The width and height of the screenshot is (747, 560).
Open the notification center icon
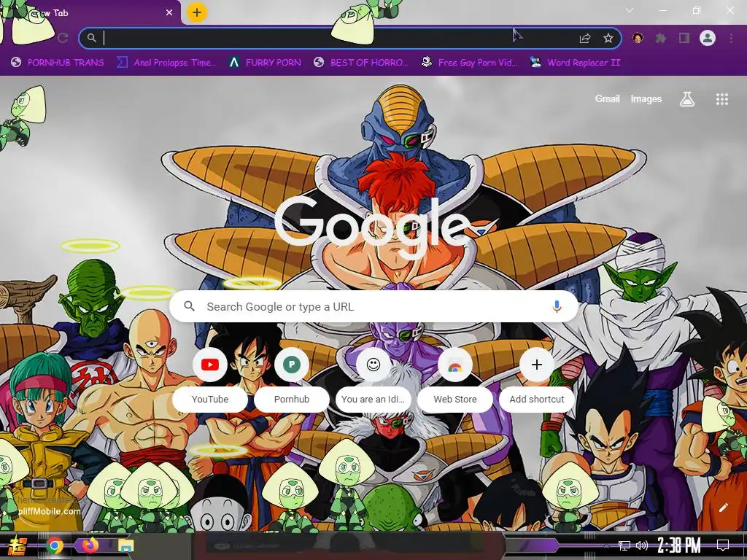pos(723,545)
